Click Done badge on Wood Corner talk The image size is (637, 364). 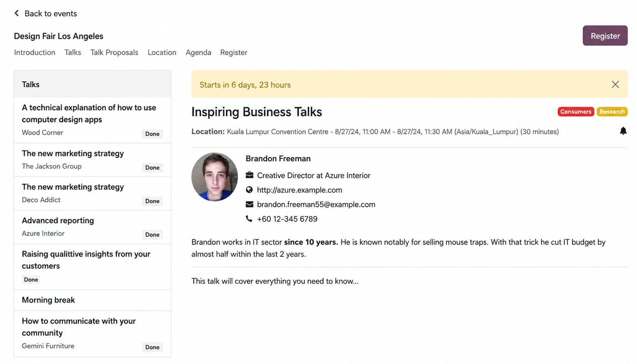[x=152, y=134]
